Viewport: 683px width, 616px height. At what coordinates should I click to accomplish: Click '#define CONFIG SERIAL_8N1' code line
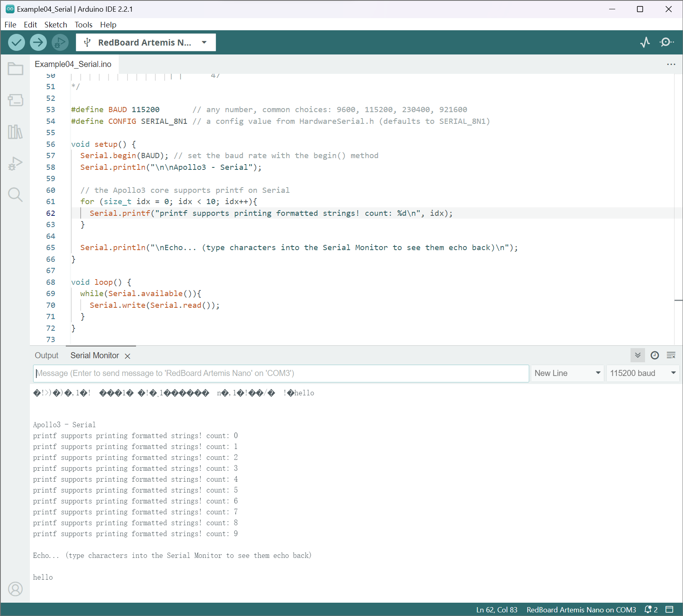click(x=129, y=121)
